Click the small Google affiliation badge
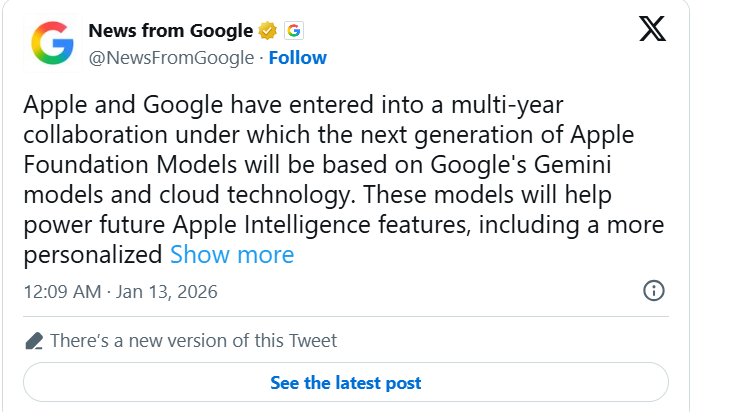 (293, 30)
